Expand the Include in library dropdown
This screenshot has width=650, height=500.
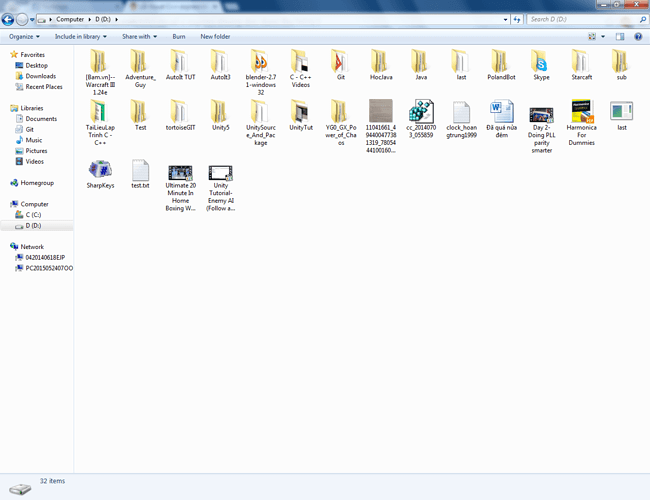pyautogui.click(x=84, y=36)
